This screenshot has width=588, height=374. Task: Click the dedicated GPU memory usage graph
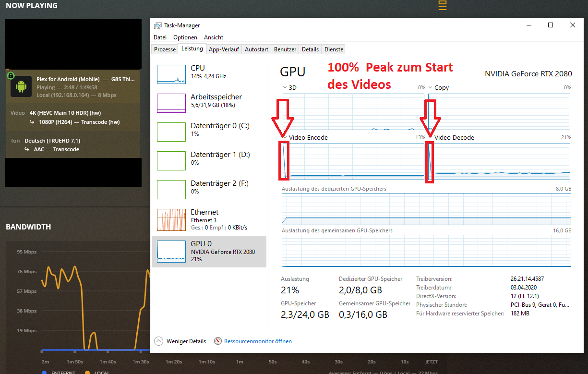tap(426, 209)
